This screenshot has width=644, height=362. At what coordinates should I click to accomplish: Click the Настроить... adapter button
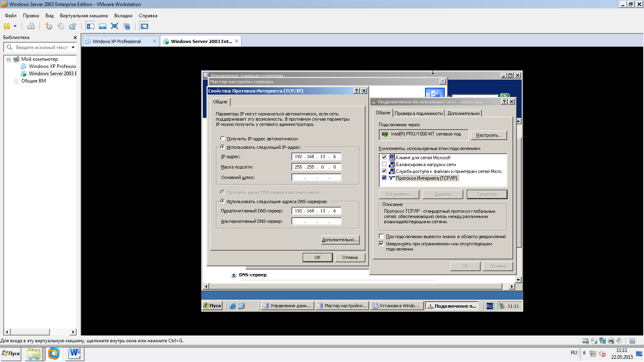[x=489, y=135]
